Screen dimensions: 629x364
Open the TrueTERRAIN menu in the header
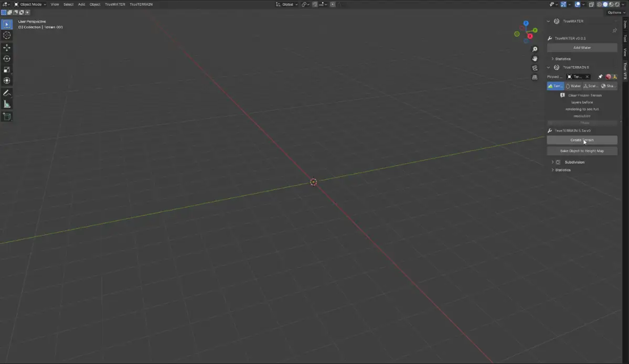coord(141,4)
